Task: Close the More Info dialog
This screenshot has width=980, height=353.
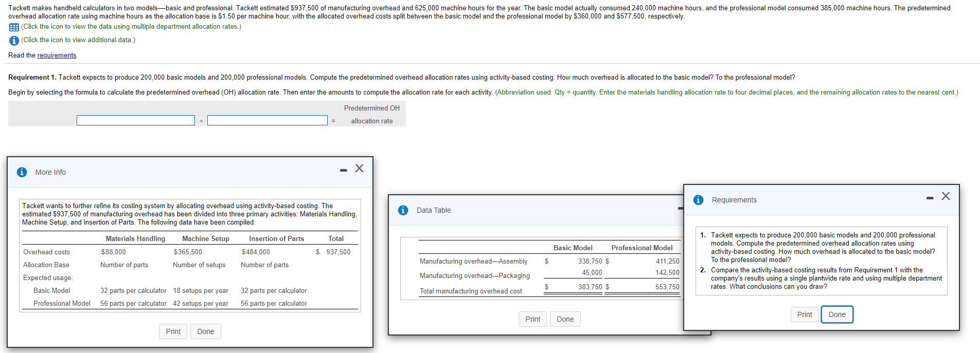Action: (x=359, y=169)
